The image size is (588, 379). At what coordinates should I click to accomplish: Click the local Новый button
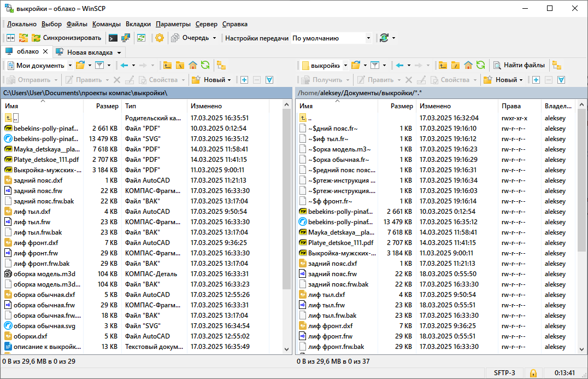pyautogui.click(x=209, y=80)
